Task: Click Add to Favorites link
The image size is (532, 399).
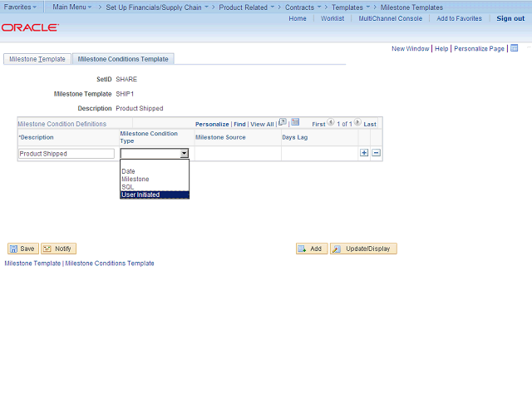Action: (459, 18)
